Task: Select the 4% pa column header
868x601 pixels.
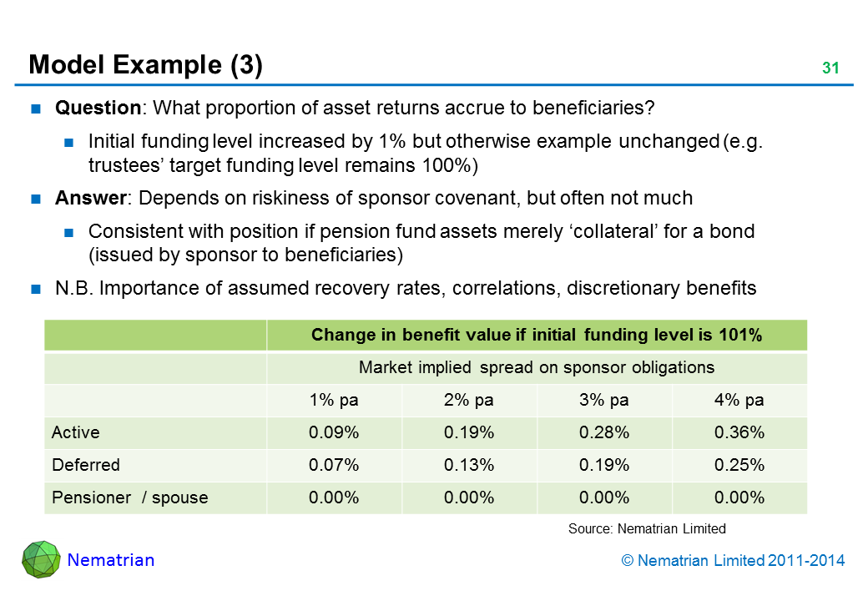Action: point(739,400)
